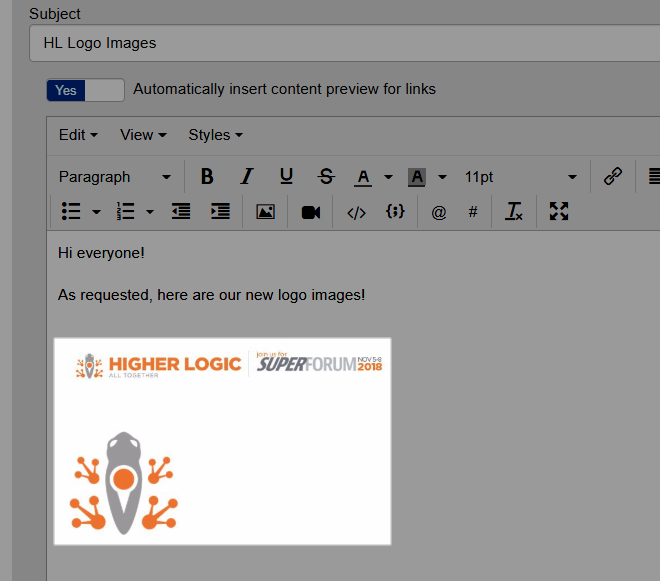Open text color picker dropdown arrow
Viewport: 660px width, 581px height.
pos(389,177)
